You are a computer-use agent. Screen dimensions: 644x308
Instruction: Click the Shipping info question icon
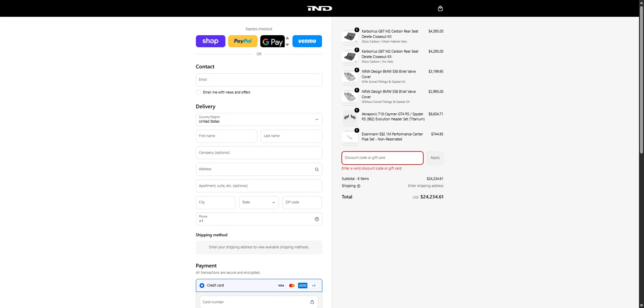(x=358, y=186)
